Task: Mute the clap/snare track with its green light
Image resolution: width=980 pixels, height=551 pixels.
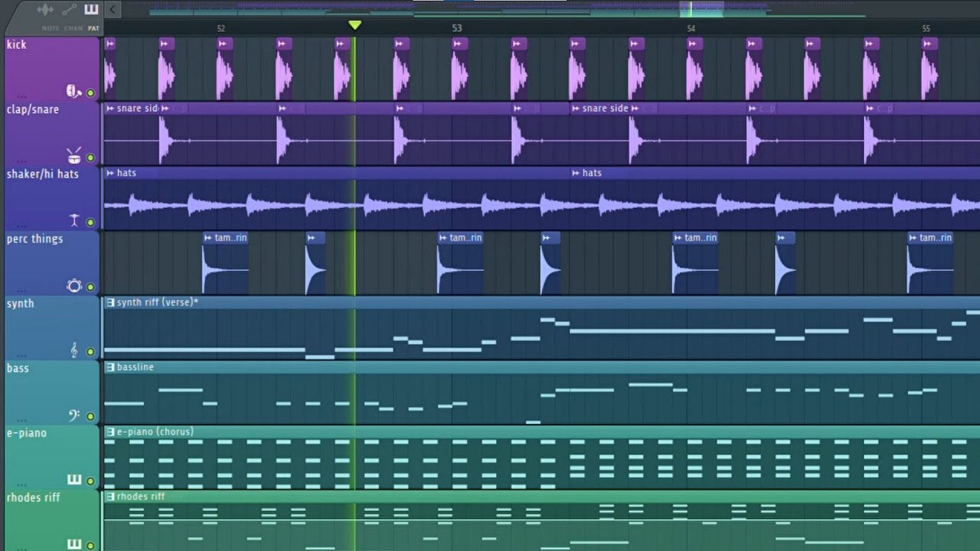Action: coord(90,158)
